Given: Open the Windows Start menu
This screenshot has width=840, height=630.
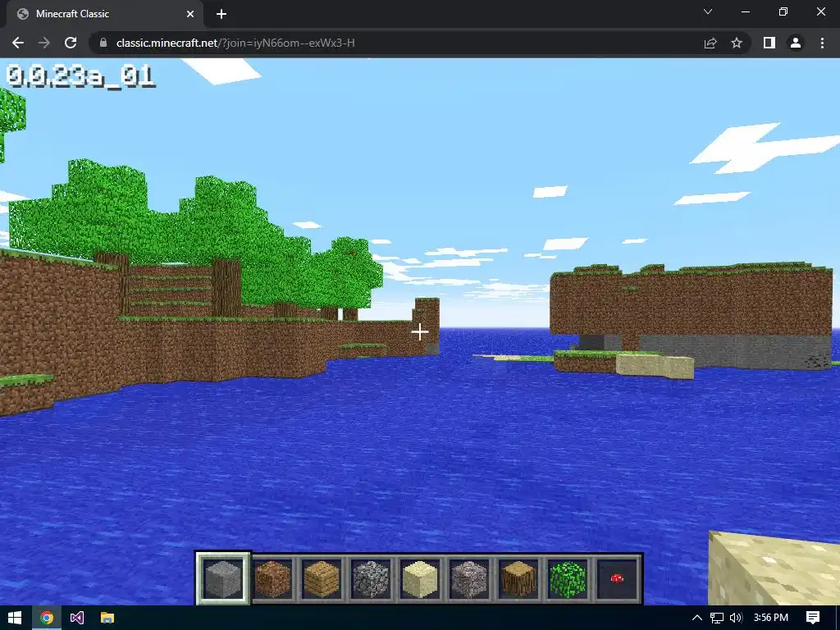Looking at the screenshot, I should pyautogui.click(x=15, y=618).
